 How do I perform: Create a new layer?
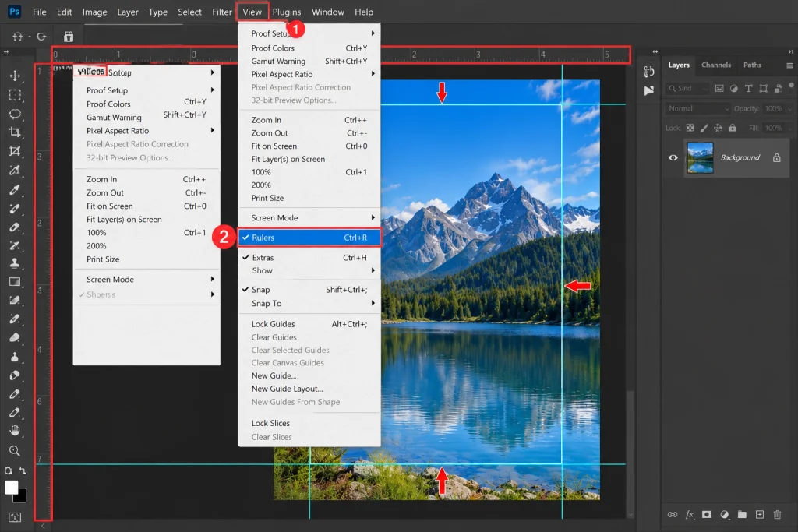[x=759, y=515]
